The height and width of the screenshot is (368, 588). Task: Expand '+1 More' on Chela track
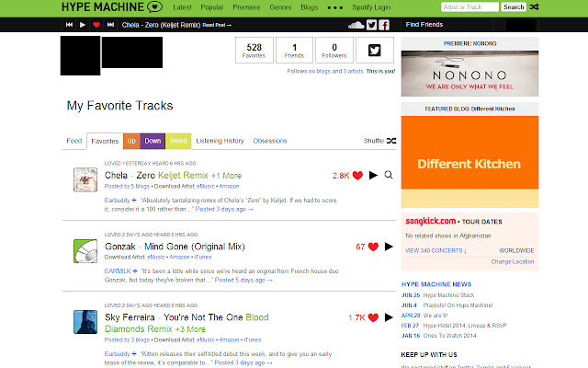pyautogui.click(x=226, y=176)
